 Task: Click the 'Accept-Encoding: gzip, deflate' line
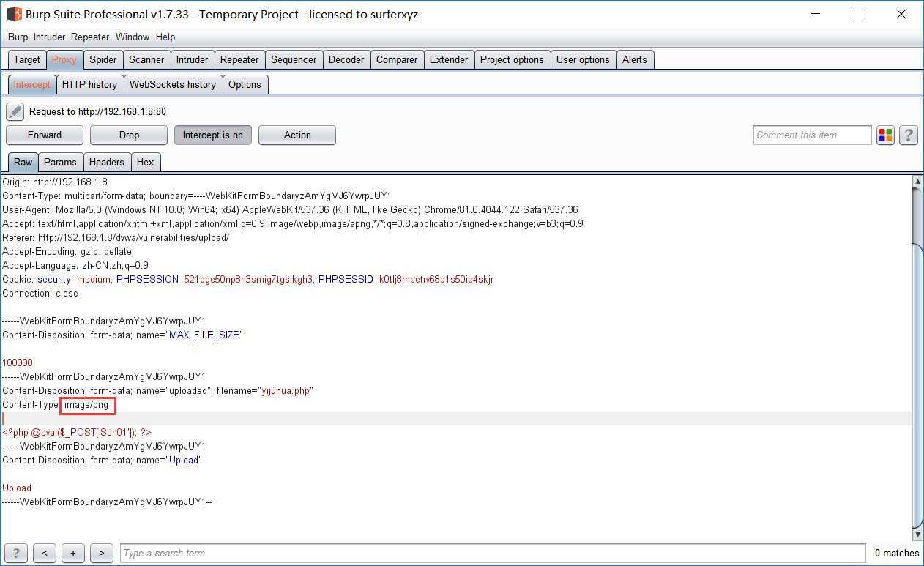[x=67, y=251]
